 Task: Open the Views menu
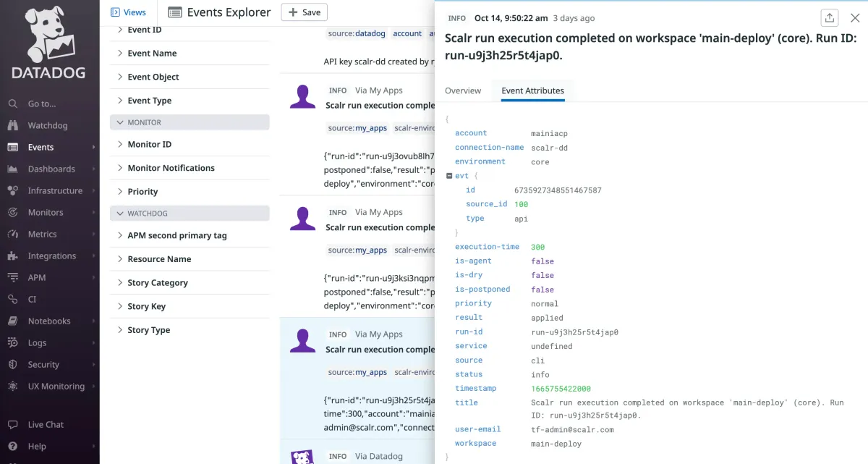pyautogui.click(x=129, y=12)
